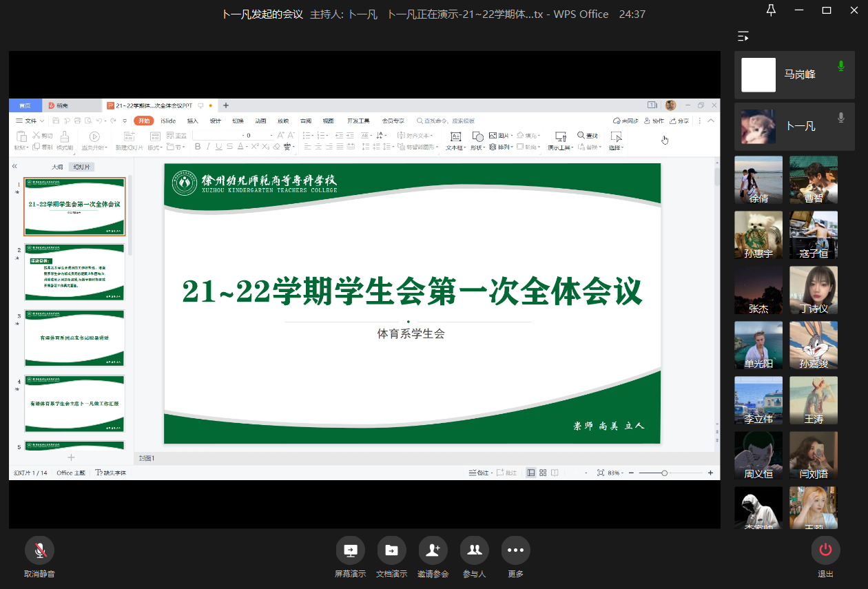Viewport: 868px width, 589px height.
Task: Toggle 卜一凡's microphone icon
Action: click(840, 118)
